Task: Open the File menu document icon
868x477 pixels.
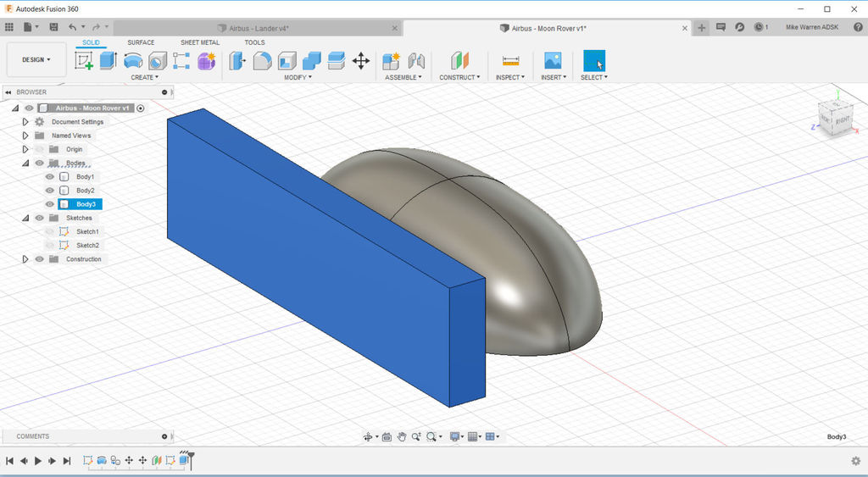Action: click(x=28, y=26)
